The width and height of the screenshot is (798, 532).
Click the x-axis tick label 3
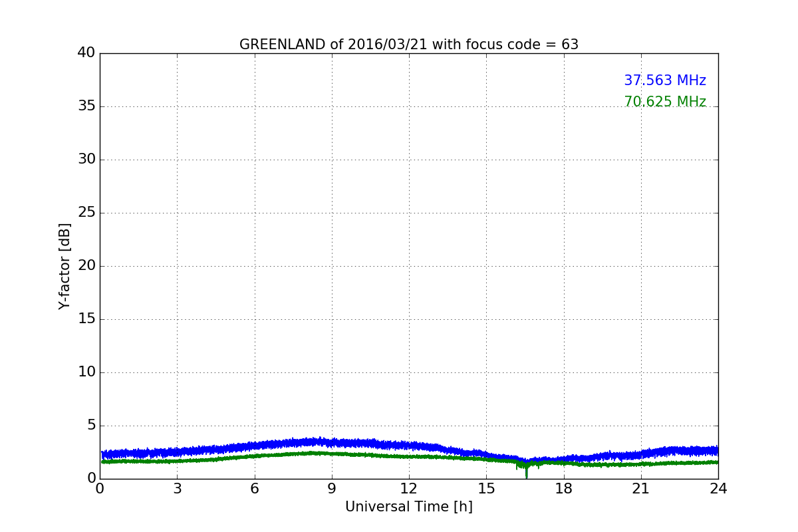click(x=177, y=489)
